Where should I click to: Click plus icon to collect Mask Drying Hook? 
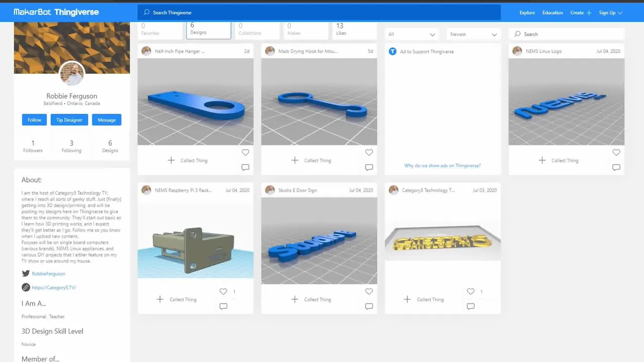click(295, 160)
